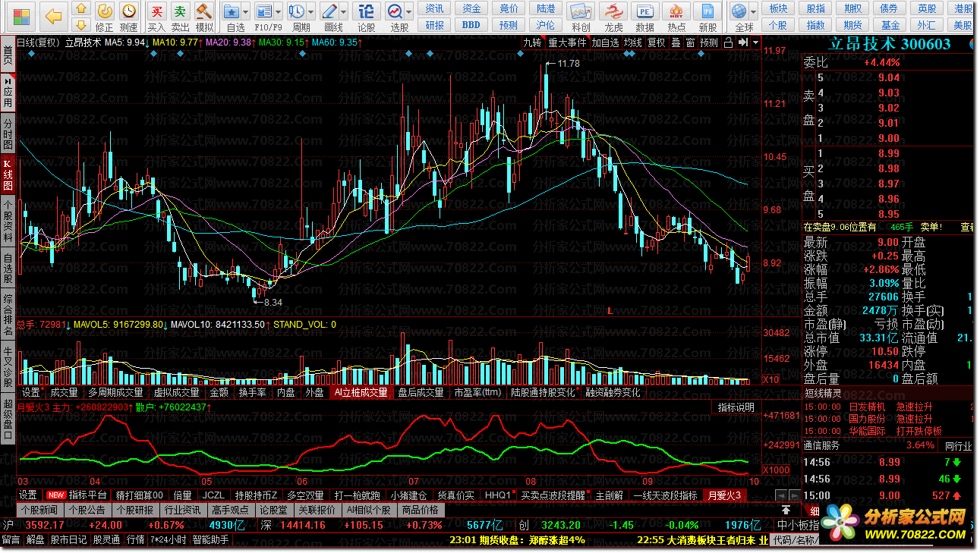Screen dimensions: 980x553
Task: Open the dropdown arrow after chart header icons
Action: (756, 42)
